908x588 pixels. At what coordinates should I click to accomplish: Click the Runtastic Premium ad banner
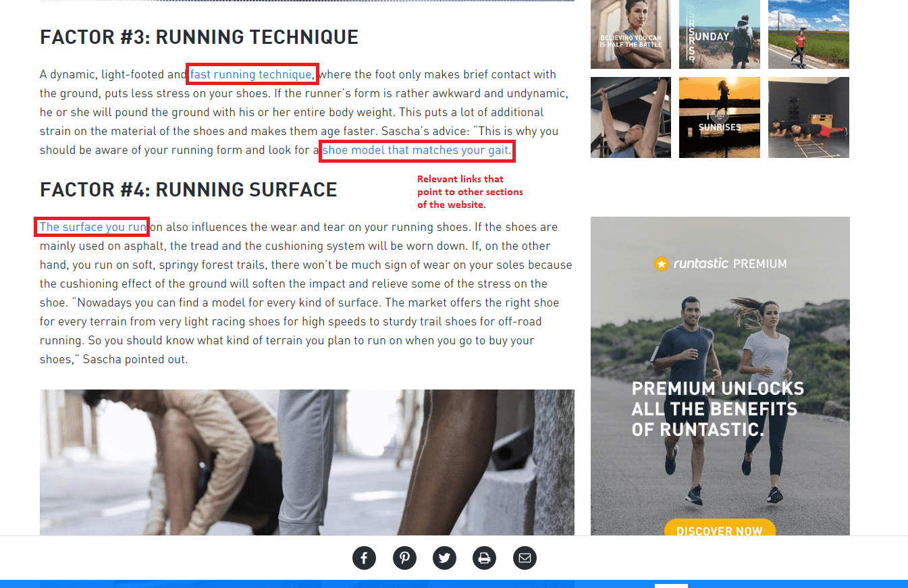(720, 376)
